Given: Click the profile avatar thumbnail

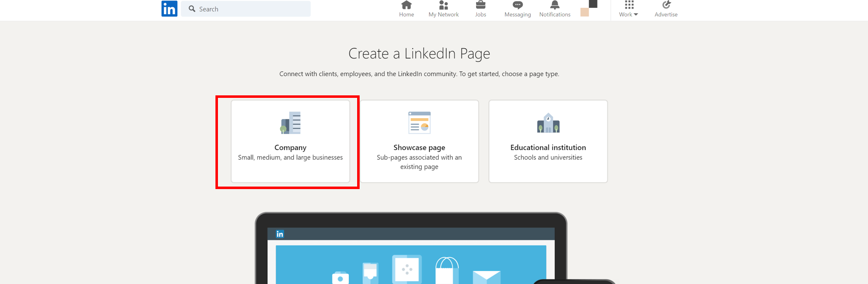Looking at the screenshot, I should pos(589,8).
